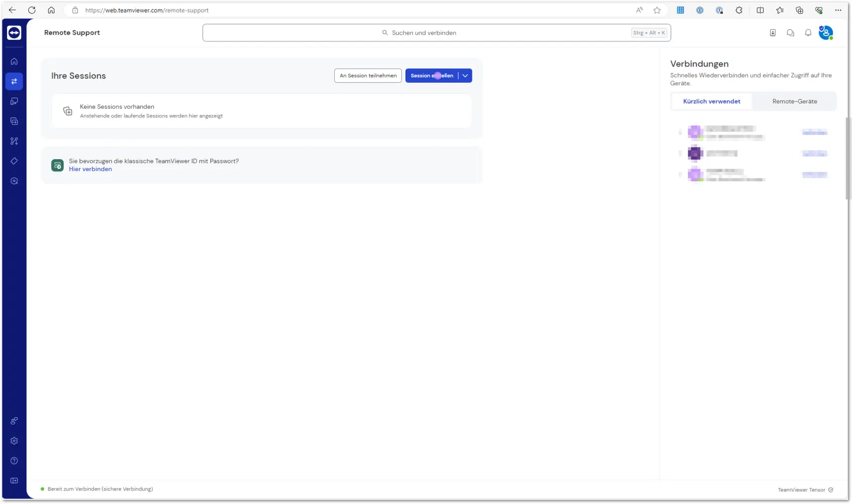Click the Keine Sessions placeholder icon
Viewport: 852px width, 504px height.
[x=68, y=111]
